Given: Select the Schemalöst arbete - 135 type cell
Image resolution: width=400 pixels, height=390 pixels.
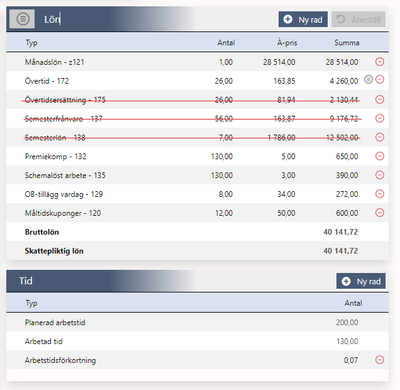Looking at the screenshot, I should 65,175.
